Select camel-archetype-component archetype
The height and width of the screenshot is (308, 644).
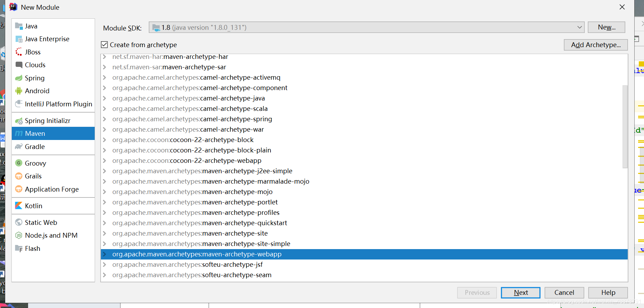click(364, 88)
